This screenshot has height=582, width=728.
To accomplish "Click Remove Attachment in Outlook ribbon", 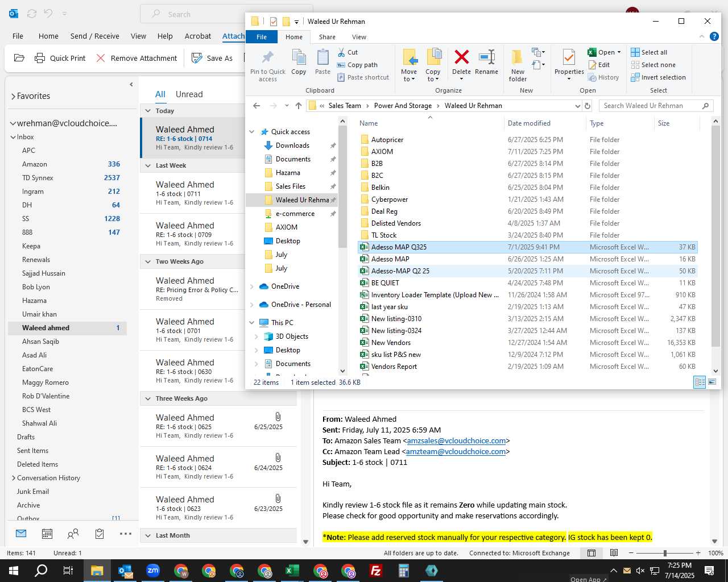I will [x=136, y=58].
